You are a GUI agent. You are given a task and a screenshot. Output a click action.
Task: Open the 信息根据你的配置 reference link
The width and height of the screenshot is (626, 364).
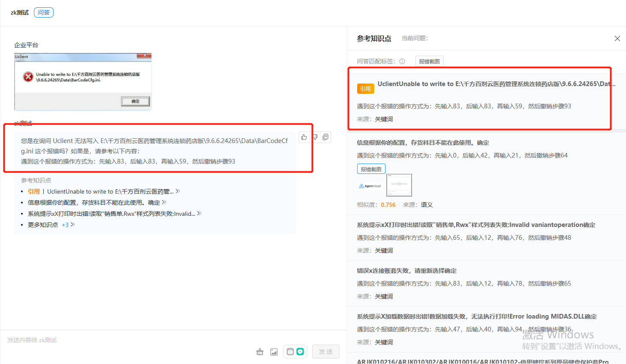pos(94,203)
